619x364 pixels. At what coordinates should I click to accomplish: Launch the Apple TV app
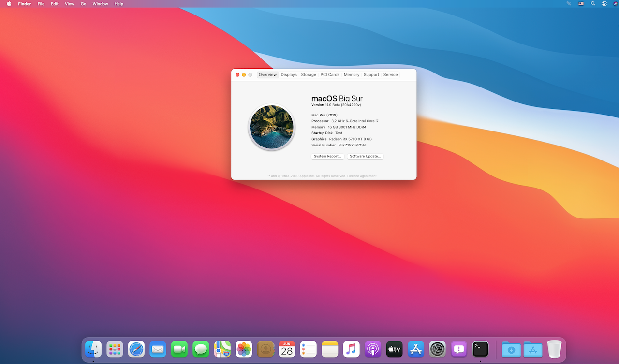[395, 349]
